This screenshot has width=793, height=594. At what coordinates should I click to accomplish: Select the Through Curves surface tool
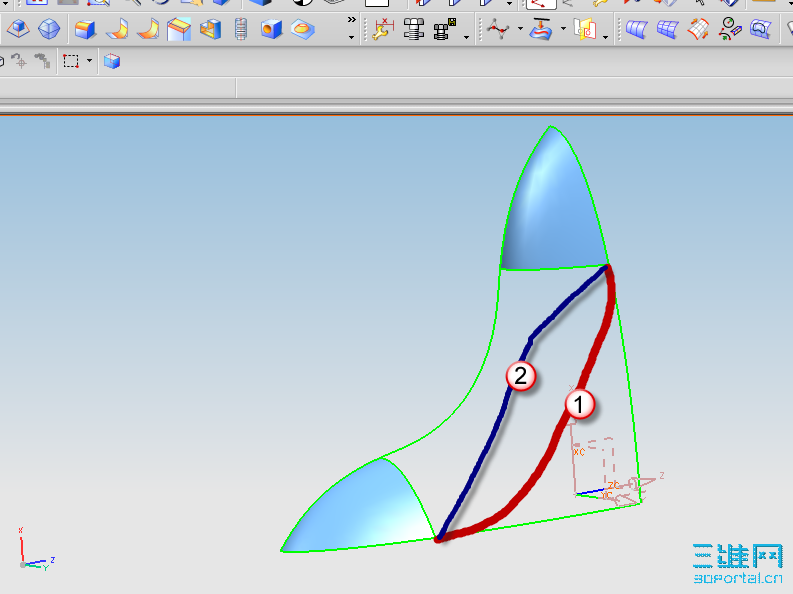point(636,29)
